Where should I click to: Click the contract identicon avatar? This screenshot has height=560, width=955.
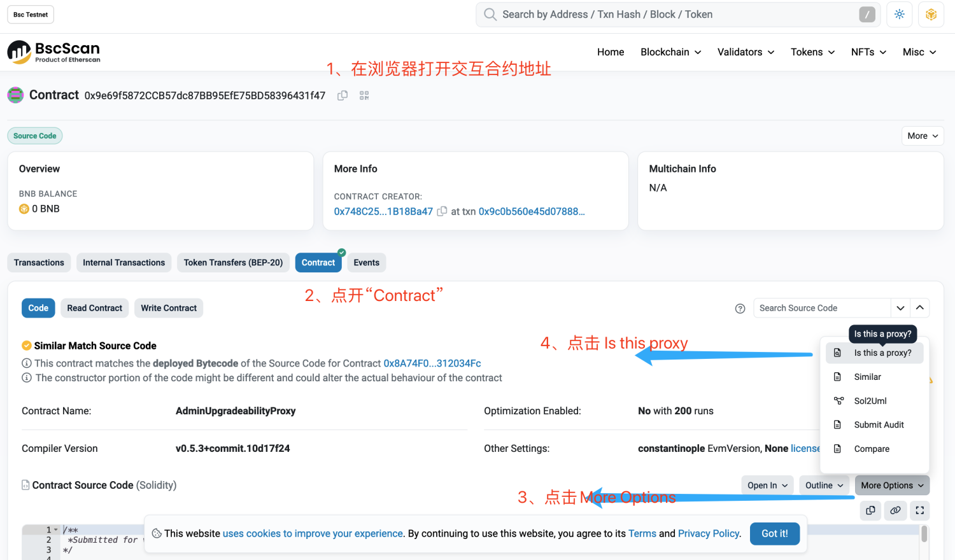point(15,95)
